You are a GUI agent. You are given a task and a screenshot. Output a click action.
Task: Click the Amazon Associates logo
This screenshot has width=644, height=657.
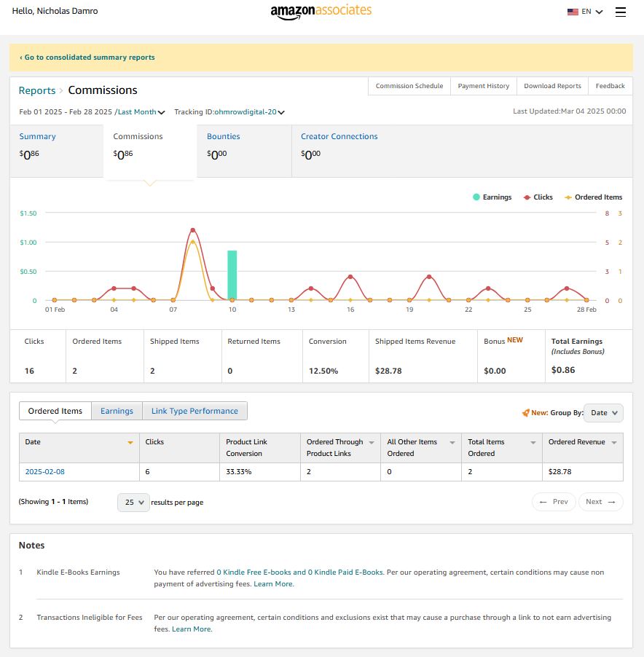pos(321,12)
